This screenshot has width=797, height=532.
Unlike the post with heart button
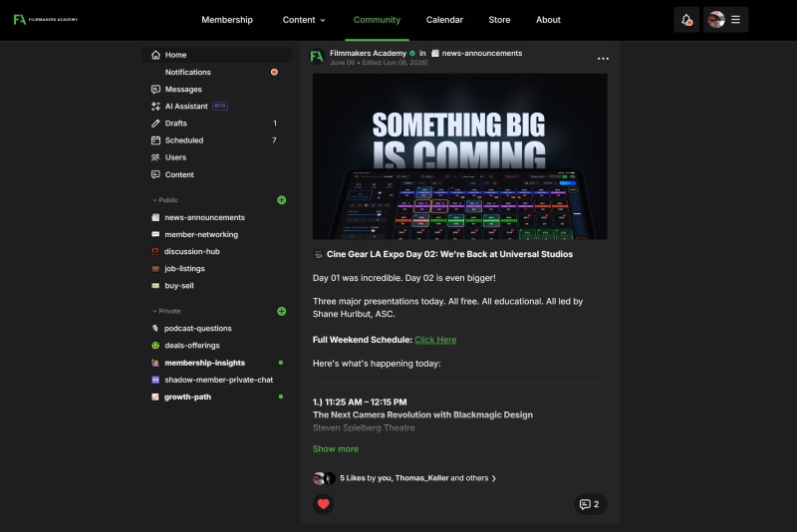[323, 504]
